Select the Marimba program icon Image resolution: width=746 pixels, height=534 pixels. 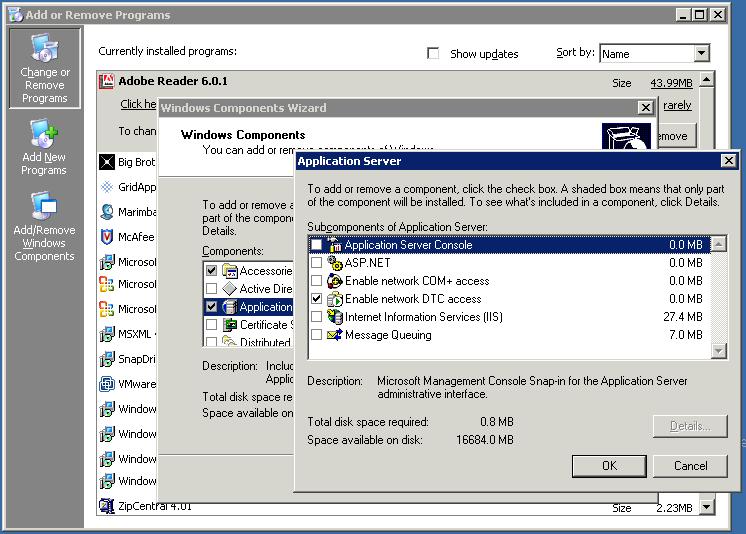coord(107,212)
